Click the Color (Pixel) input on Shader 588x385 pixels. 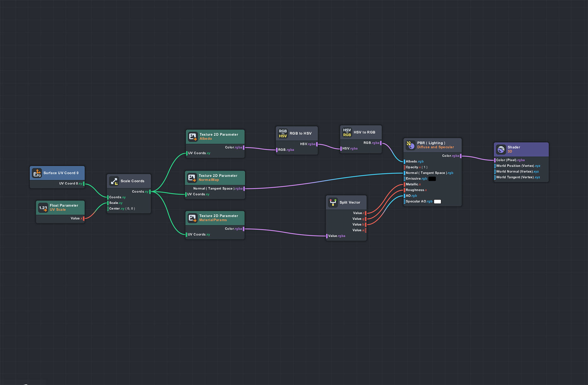pyautogui.click(x=495, y=160)
